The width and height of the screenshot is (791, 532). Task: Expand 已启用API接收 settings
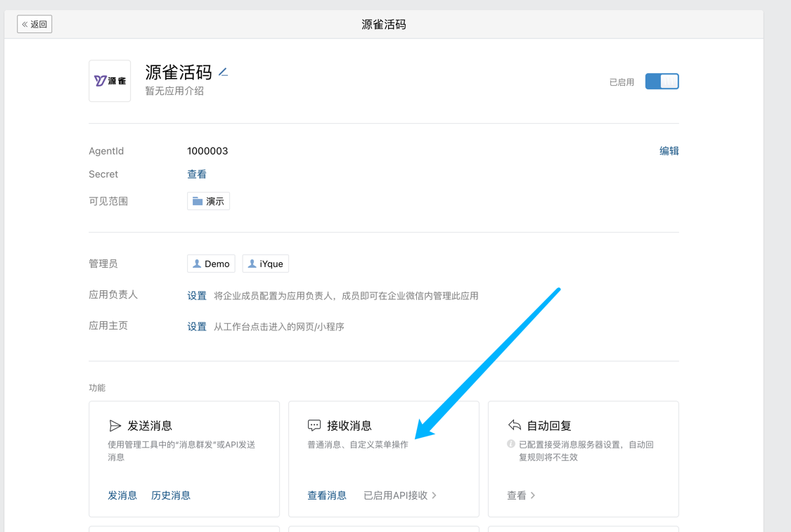click(399, 495)
